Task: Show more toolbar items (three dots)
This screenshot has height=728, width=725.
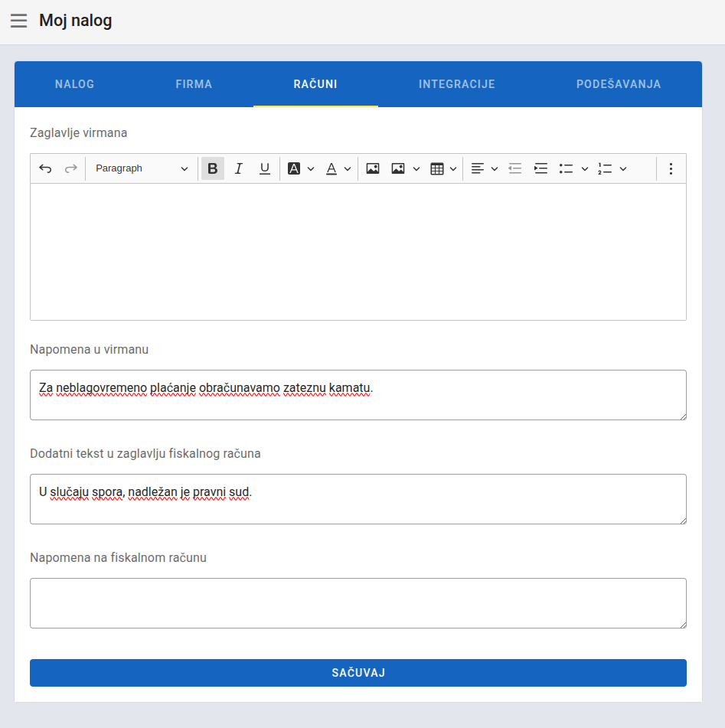Action: click(671, 168)
